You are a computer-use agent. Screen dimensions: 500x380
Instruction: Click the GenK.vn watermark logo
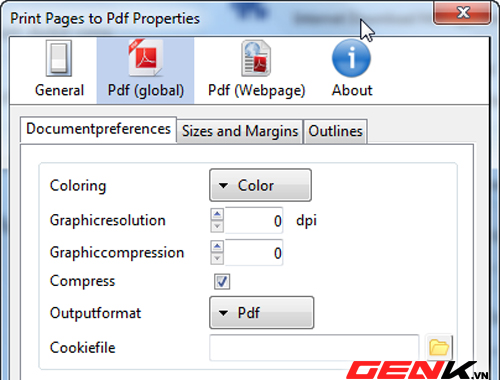click(417, 370)
